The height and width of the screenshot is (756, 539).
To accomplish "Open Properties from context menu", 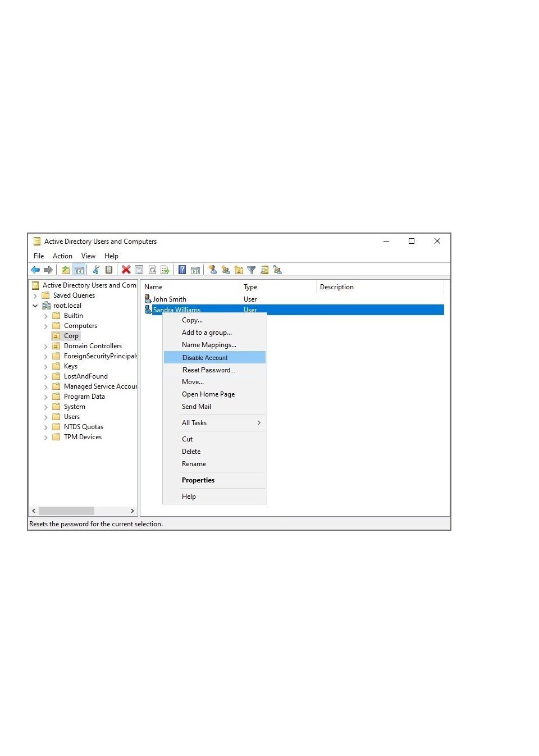I will point(214,480).
